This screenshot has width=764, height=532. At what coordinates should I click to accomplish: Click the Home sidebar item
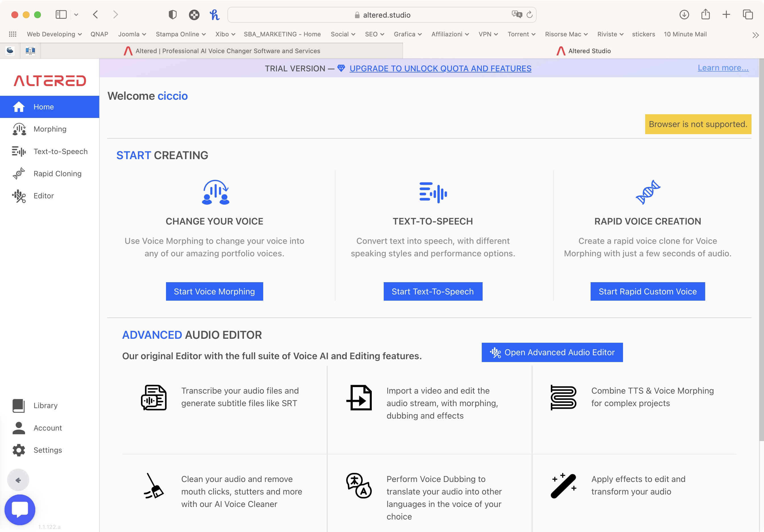(x=49, y=107)
